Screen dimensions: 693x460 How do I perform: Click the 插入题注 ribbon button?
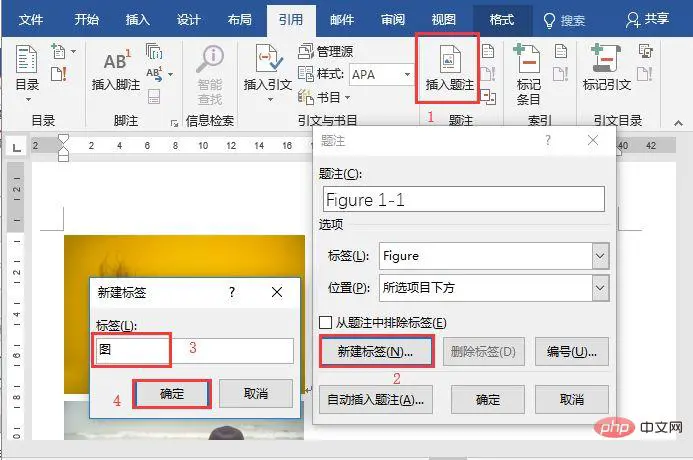coord(448,68)
